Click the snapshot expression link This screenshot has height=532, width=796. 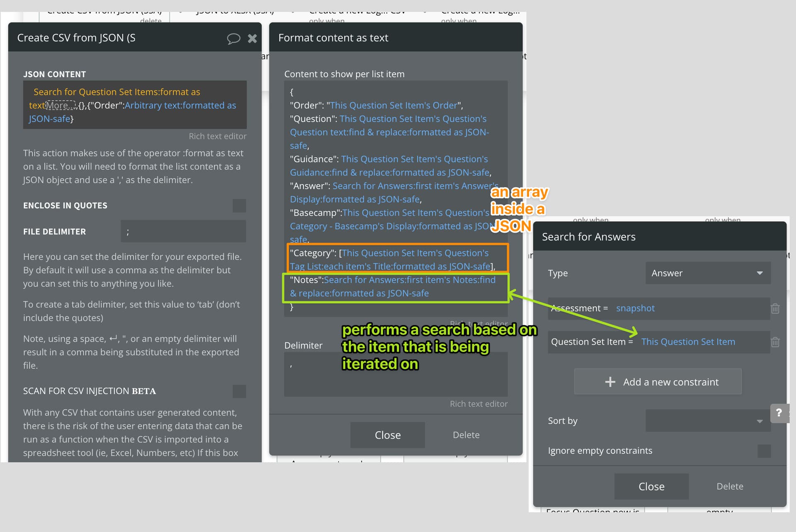pyautogui.click(x=635, y=308)
